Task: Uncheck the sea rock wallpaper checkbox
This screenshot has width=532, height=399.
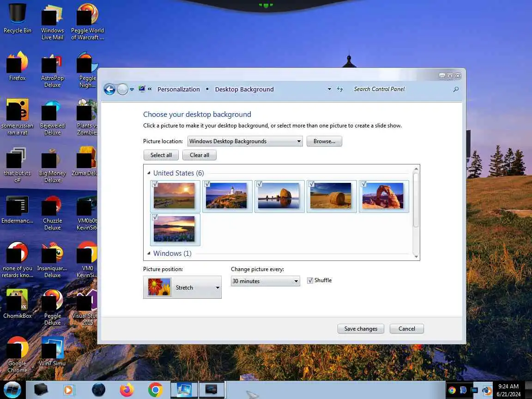Action: point(259,184)
